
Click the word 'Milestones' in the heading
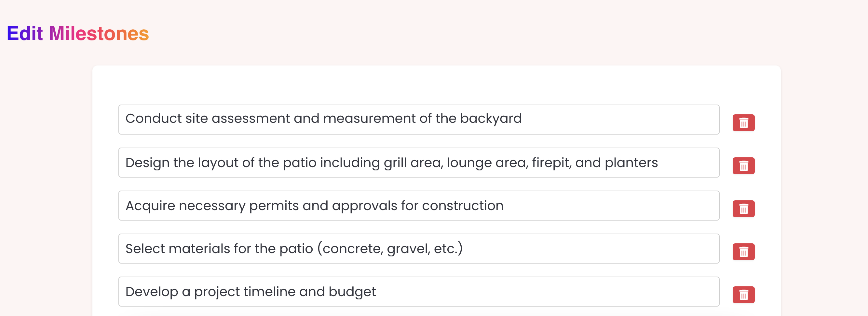click(x=99, y=33)
